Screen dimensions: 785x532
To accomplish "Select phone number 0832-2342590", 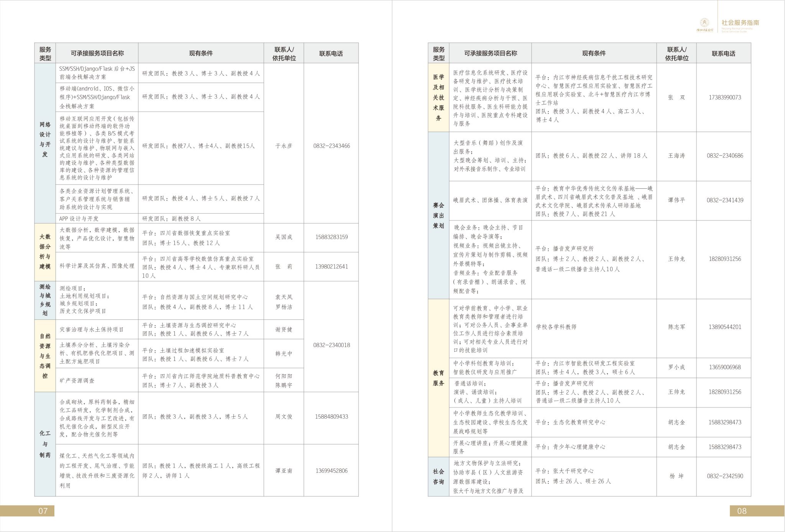I will 725,476.
